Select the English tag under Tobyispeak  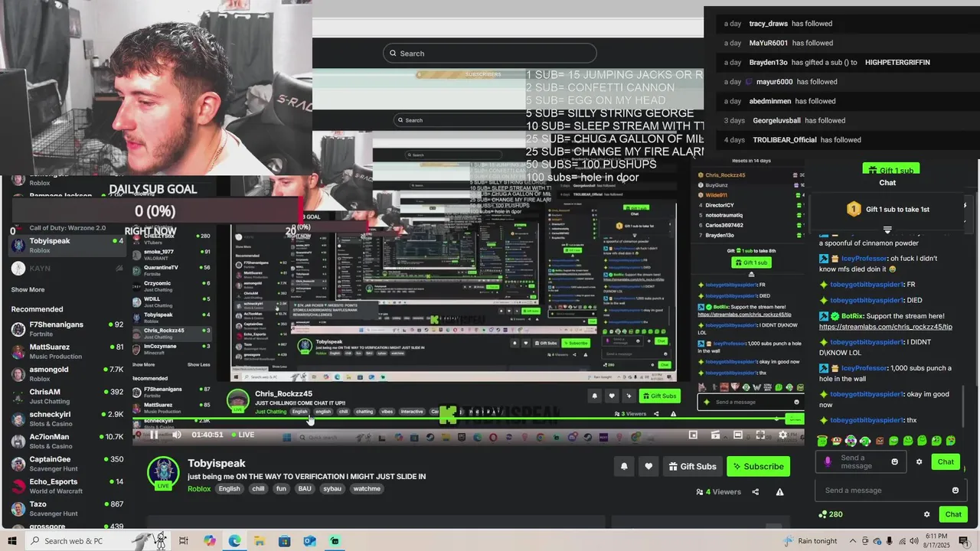pyautogui.click(x=229, y=488)
